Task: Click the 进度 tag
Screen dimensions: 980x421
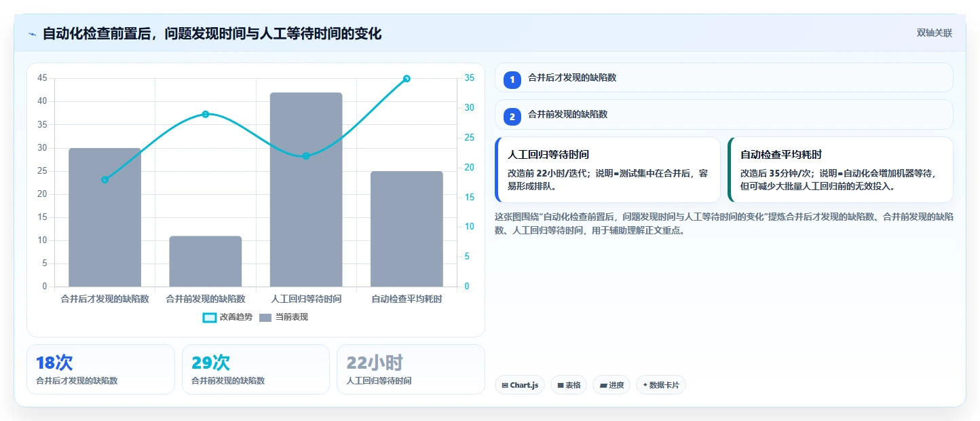Action: point(611,385)
